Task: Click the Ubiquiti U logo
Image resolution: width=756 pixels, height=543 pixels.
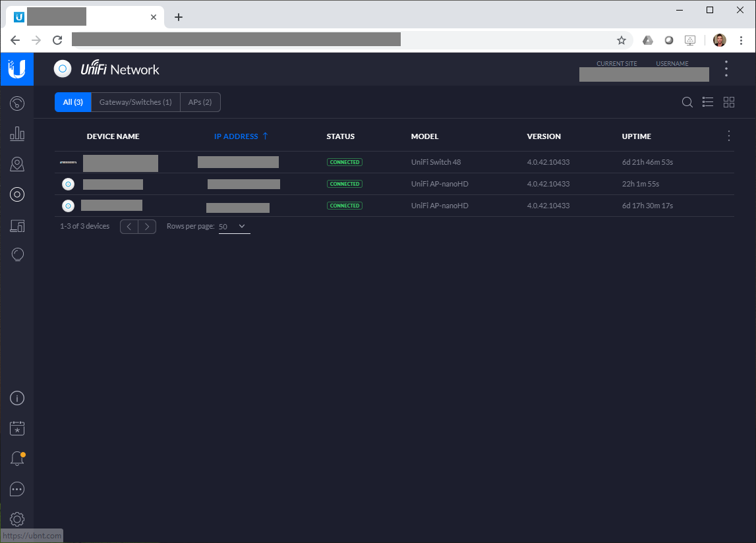Action: (17, 69)
